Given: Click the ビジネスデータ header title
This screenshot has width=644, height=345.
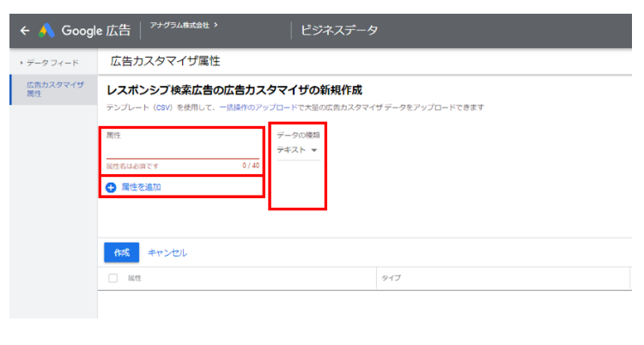Looking at the screenshot, I should (339, 31).
